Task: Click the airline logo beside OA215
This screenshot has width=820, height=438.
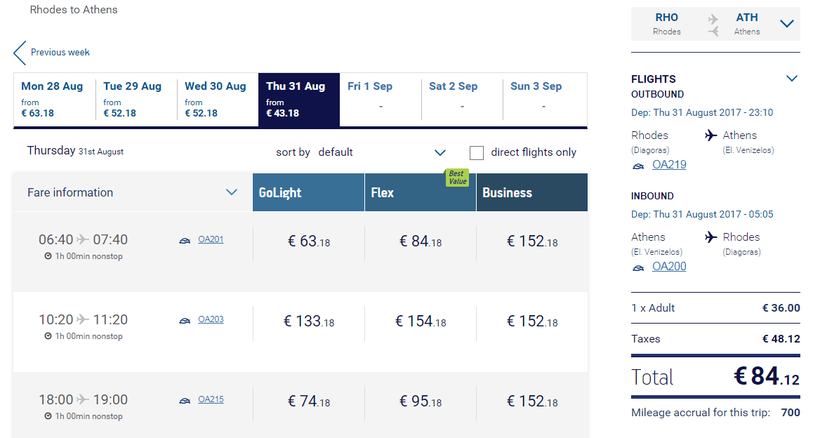Action: pos(185,400)
